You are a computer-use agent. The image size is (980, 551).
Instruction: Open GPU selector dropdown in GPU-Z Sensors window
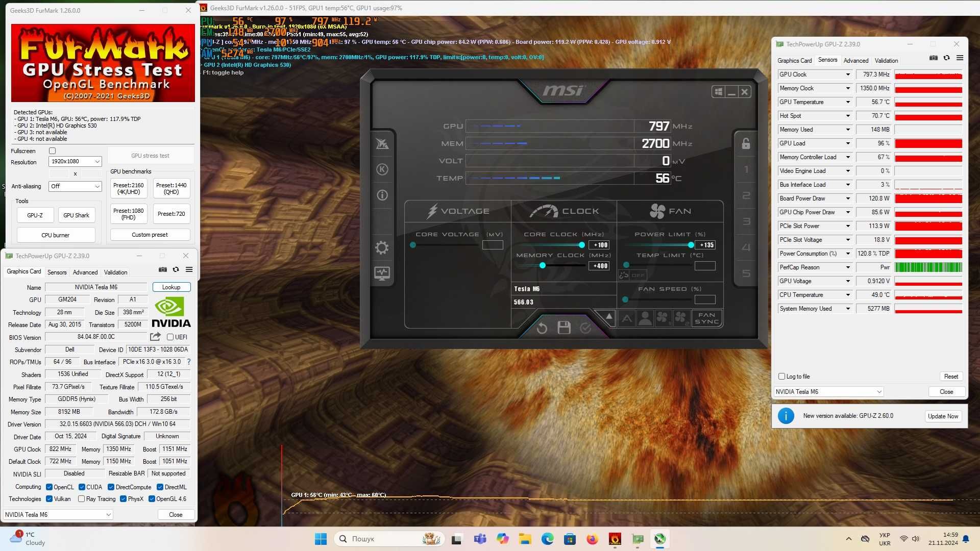828,392
